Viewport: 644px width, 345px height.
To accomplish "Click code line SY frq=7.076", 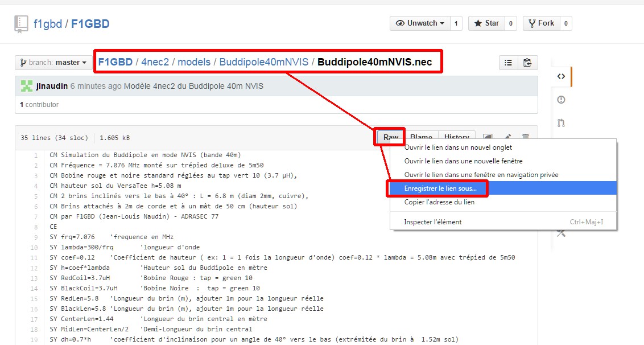I will pos(112,237).
